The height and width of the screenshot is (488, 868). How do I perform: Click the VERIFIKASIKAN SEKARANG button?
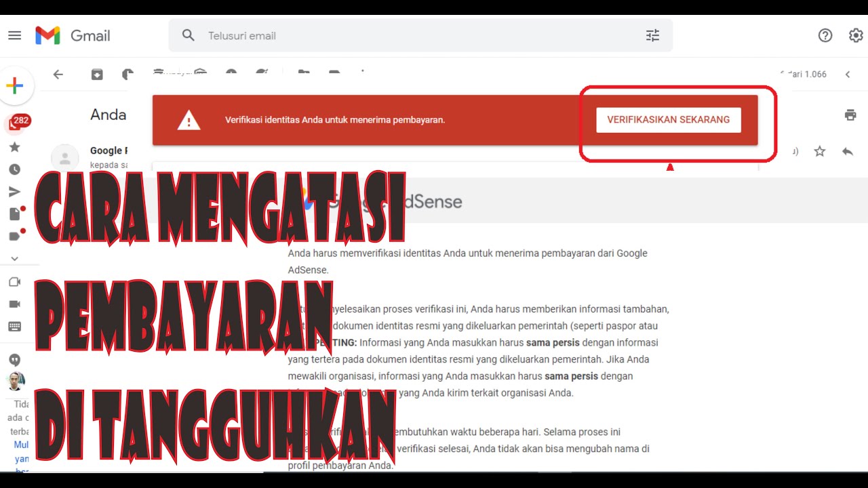coord(668,119)
